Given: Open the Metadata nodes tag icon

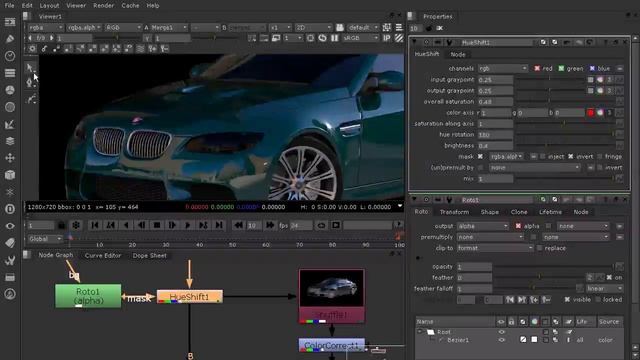Looking at the screenshot, I should (10, 243).
